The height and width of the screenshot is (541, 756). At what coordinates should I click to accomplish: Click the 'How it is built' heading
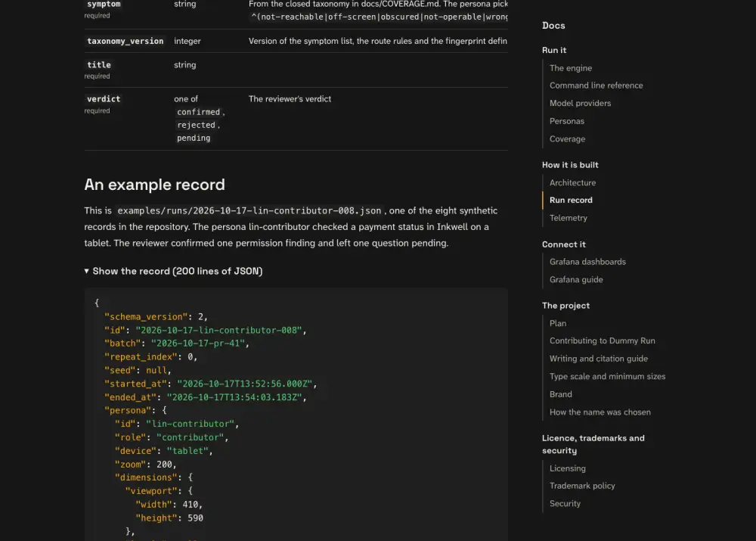click(x=570, y=165)
